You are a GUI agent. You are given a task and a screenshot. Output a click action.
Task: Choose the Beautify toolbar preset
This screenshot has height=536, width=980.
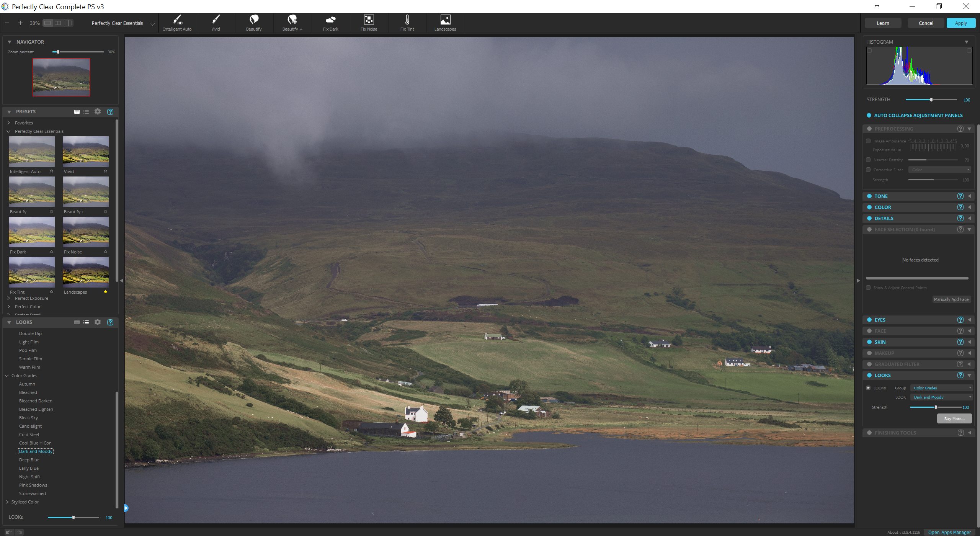click(254, 23)
